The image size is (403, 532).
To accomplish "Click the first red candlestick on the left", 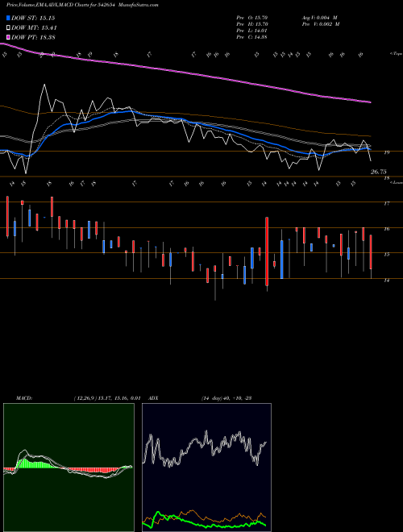I will 7,216.
